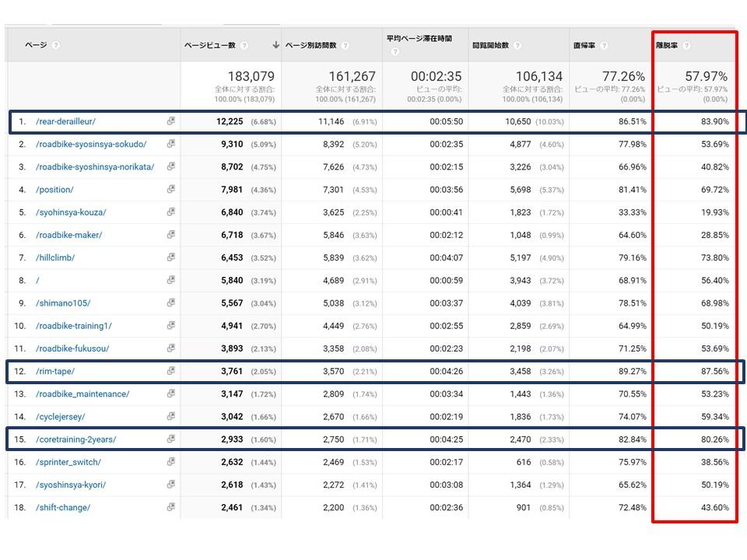Open the /coretraining-2years/ page link
Screen dimensions: 747x560
pos(75,439)
